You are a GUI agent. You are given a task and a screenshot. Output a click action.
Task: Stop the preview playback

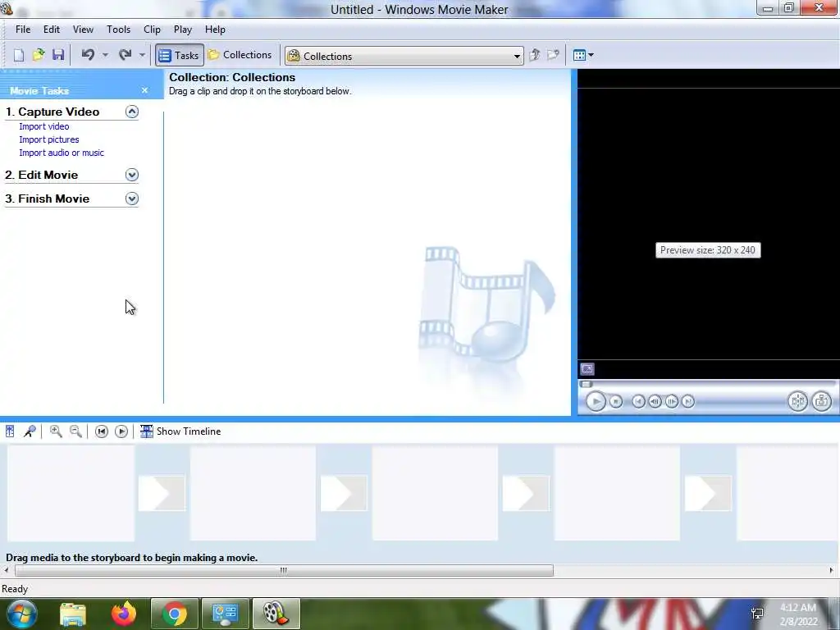[x=616, y=401]
